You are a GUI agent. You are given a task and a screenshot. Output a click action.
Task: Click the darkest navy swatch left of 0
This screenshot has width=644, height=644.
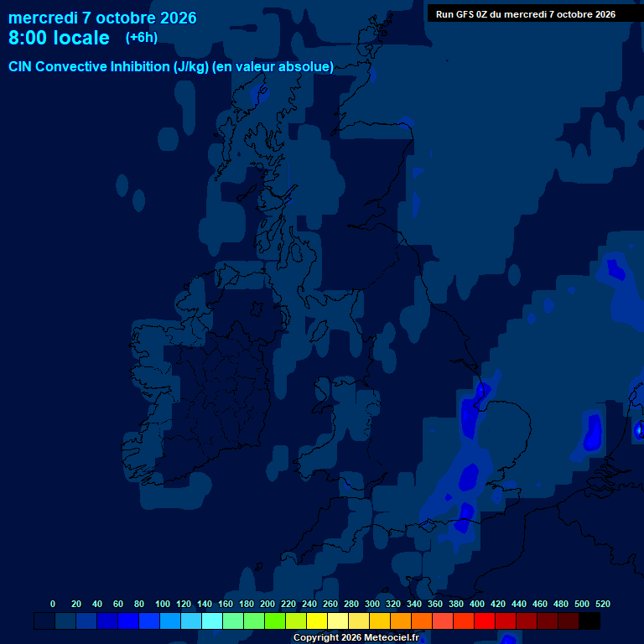[x=44, y=621]
